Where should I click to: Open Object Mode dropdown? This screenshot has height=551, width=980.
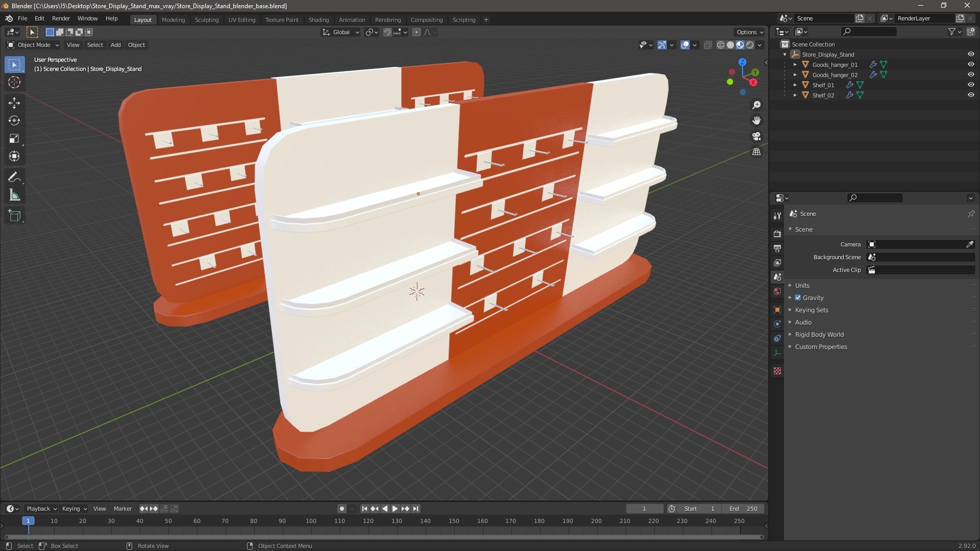[33, 45]
